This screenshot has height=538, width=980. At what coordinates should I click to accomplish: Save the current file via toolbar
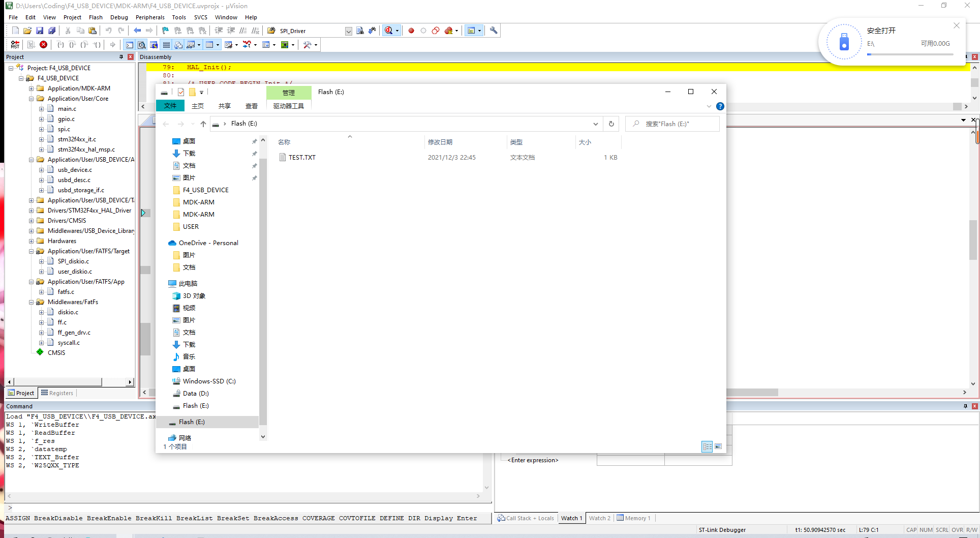(40, 31)
